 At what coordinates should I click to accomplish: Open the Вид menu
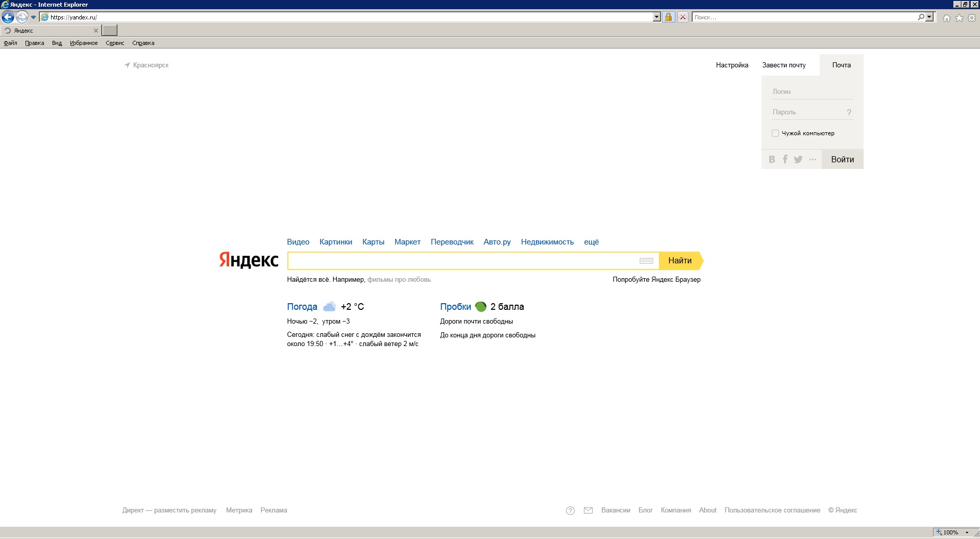click(57, 43)
